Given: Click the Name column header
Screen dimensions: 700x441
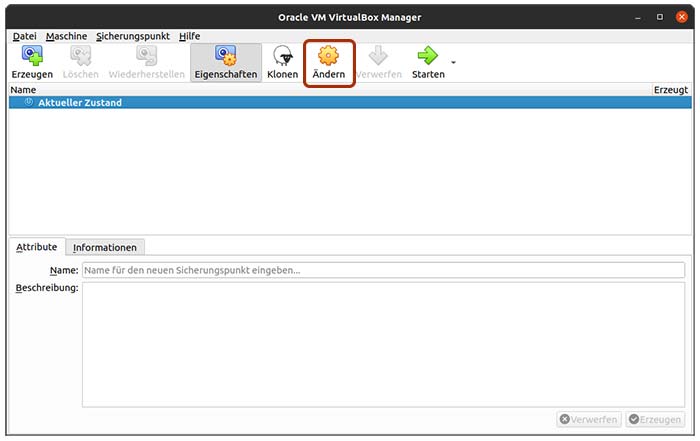Looking at the screenshot, I should [x=23, y=90].
